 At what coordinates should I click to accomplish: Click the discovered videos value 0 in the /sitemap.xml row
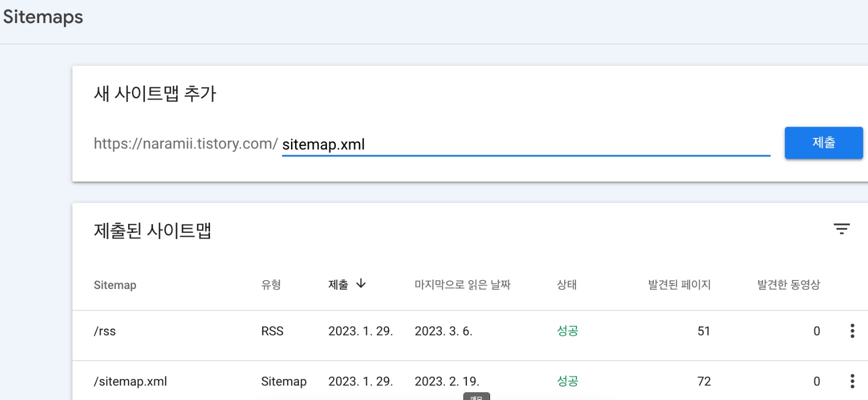816,381
